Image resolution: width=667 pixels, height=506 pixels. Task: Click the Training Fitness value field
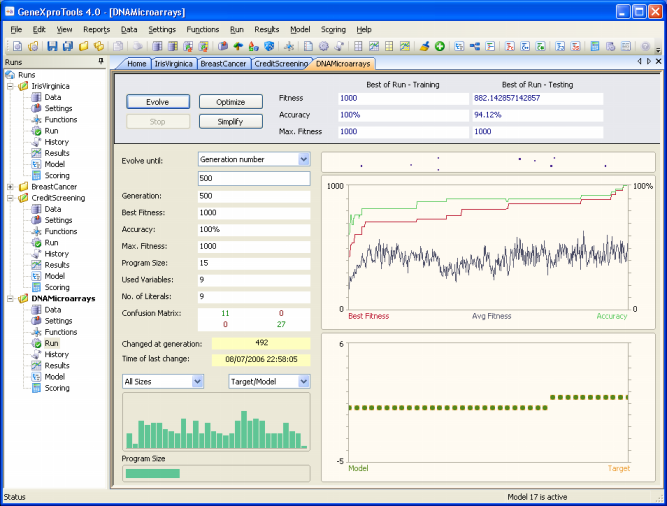coord(403,98)
